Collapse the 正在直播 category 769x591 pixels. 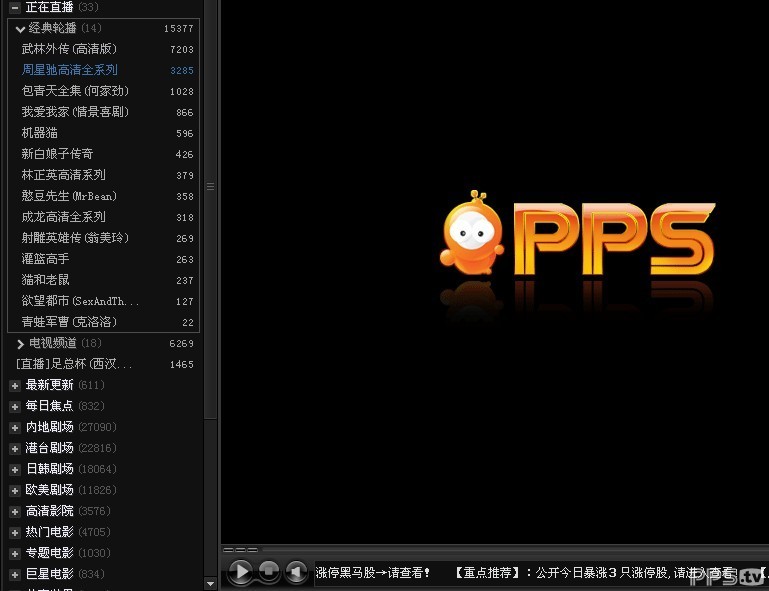pos(15,7)
